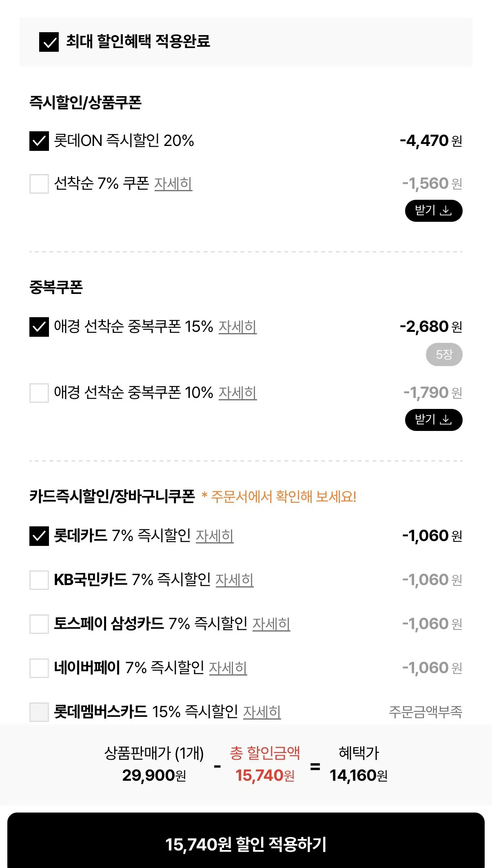Check 애경 선착순 중복쿠폰 10% checkbox
The width and height of the screenshot is (492, 868).
tap(39, 393)
